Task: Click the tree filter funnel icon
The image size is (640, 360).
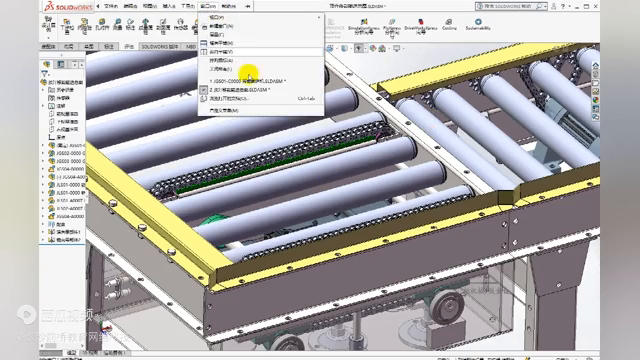Action: 44,74
